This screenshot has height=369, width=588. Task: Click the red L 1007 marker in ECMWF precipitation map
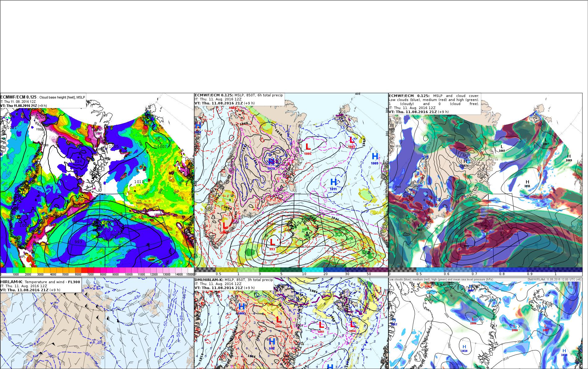[352, 142]
